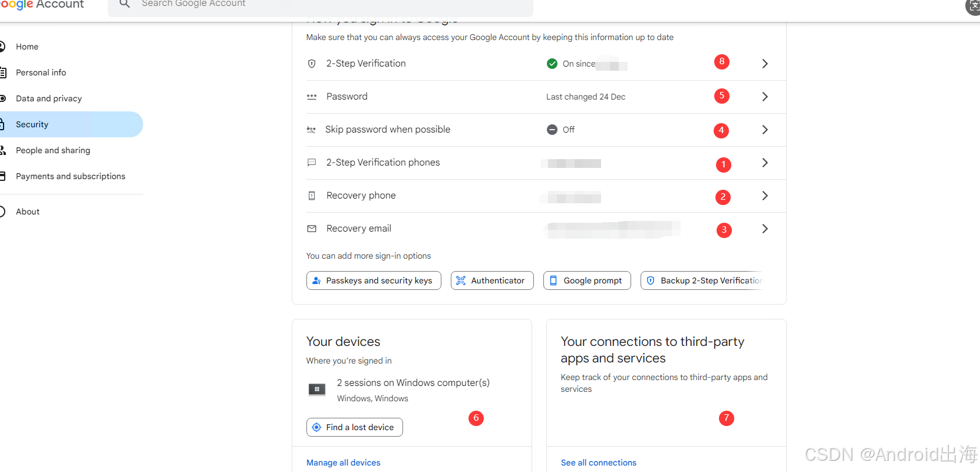
Task: Click Your connections to third-party apps heading
Action: tap(652, 350)
